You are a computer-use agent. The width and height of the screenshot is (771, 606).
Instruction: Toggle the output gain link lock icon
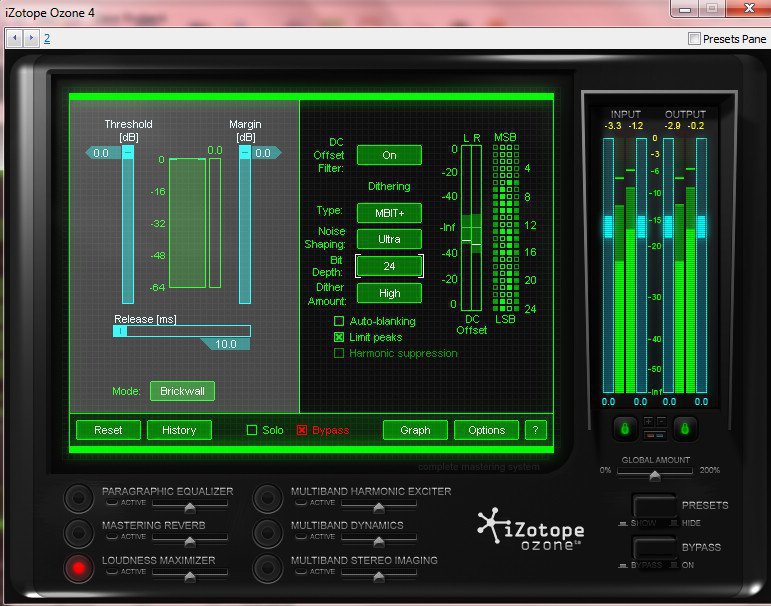(684, 428)
